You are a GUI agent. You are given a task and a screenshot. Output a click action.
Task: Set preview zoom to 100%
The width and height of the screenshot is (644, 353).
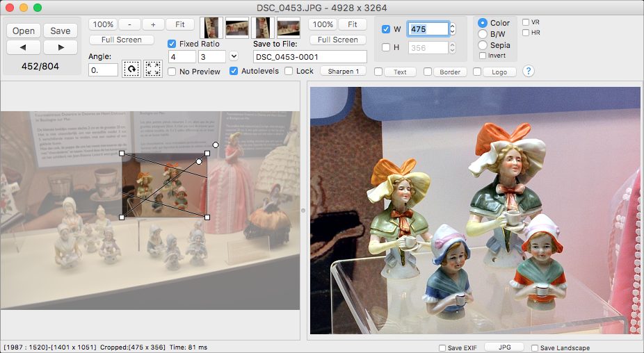point(323,24)
